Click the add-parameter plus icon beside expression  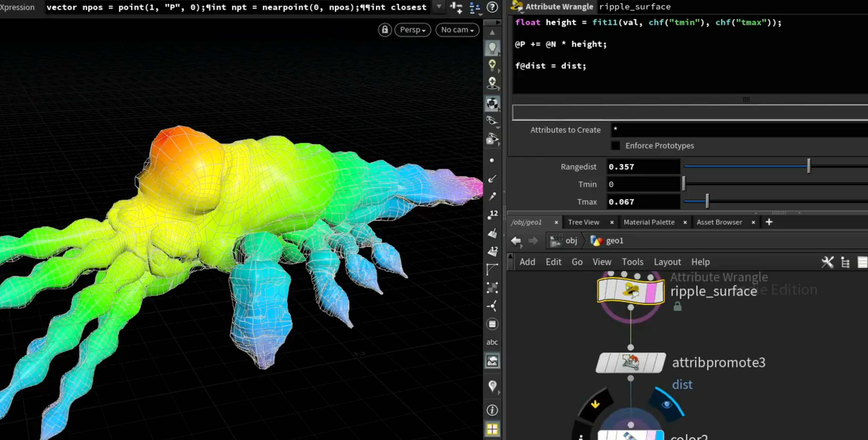[x=456, y=7]
